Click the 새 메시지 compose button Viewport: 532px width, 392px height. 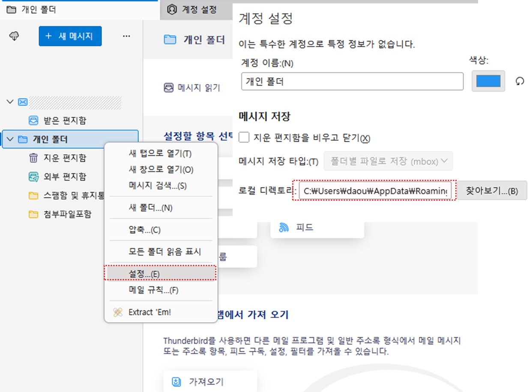coord(70,36)
